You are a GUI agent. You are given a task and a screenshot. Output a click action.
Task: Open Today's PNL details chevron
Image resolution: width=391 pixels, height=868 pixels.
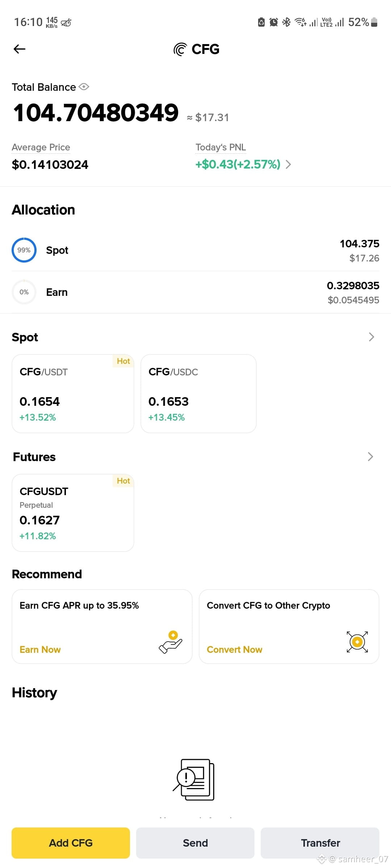click(x=289, y=165)
